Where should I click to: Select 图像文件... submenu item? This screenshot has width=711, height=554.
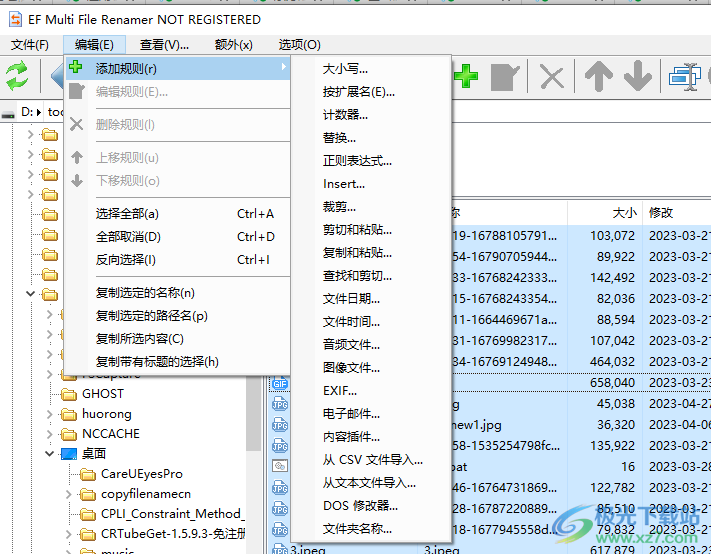point(371,368)
